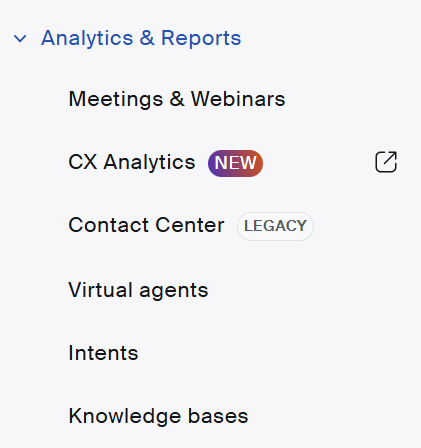Launch CX Analytics in new window icon
Screen dimensions: 421x448
click(386, 162)
